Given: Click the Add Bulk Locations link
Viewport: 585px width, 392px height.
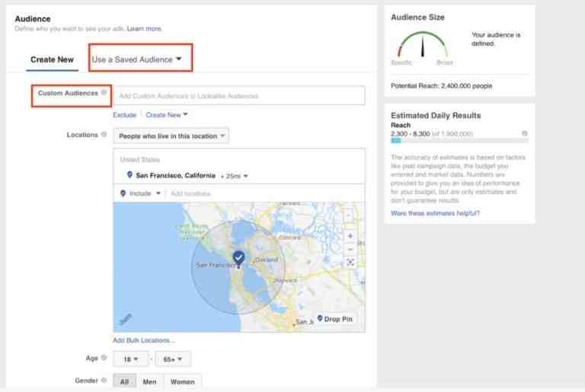Looking at the screenshot, I should click(x=144, y=340).
